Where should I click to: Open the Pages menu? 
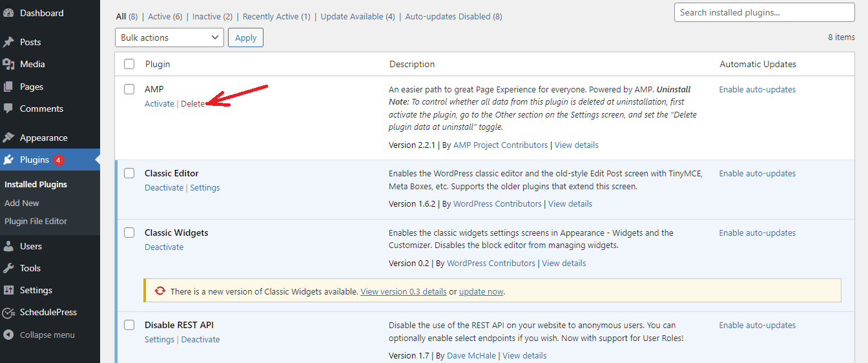tap(32, 87)
